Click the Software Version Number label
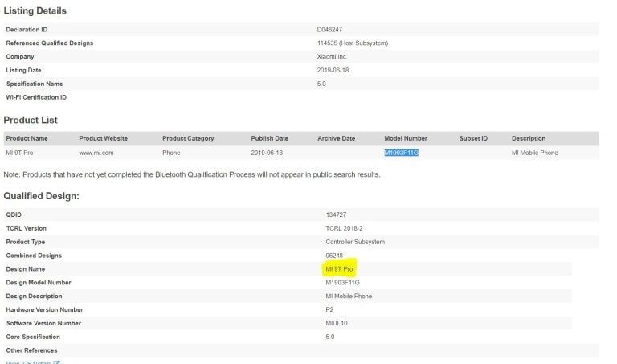Screen dimensions: 617x364 pos(43,324)
